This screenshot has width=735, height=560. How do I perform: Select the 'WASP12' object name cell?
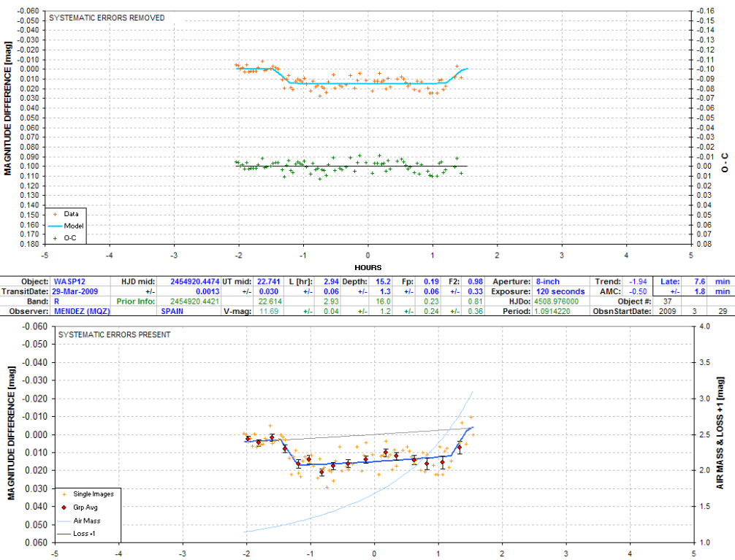[x=69, y=282]
